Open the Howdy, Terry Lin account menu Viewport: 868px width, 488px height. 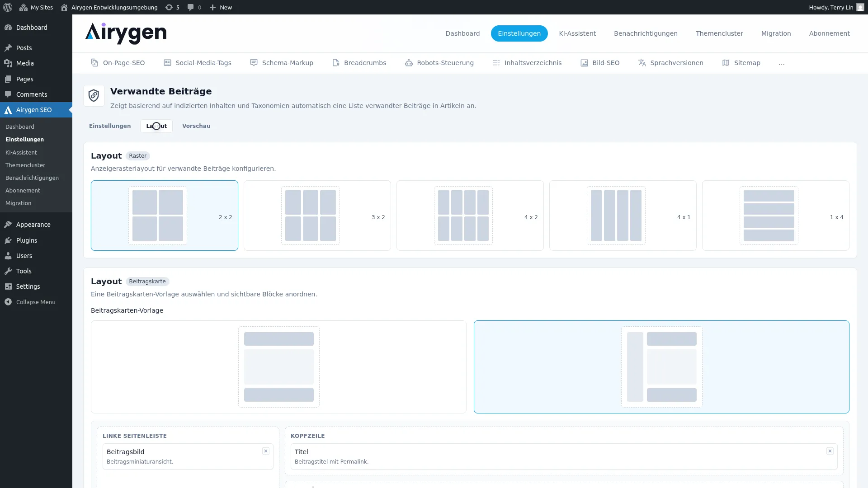836,7
